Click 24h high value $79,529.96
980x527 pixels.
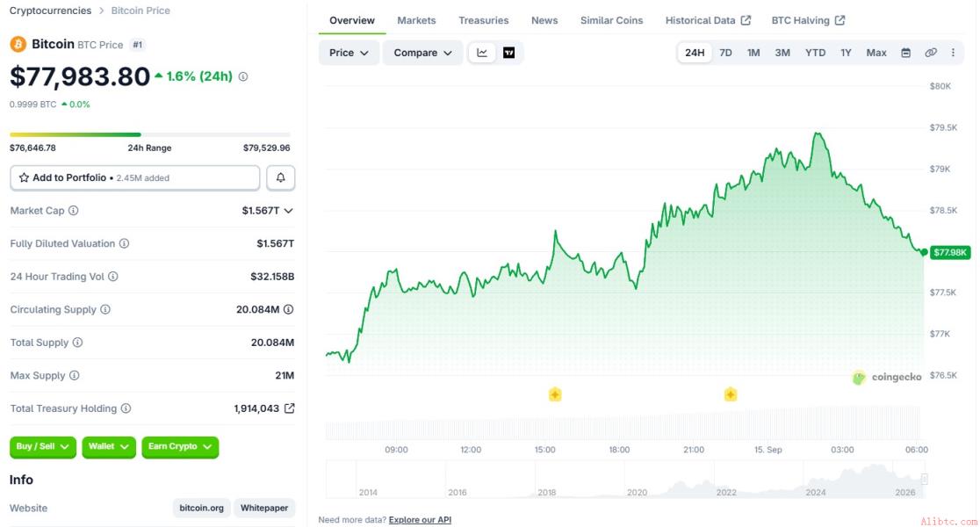[x=267, y=148]
